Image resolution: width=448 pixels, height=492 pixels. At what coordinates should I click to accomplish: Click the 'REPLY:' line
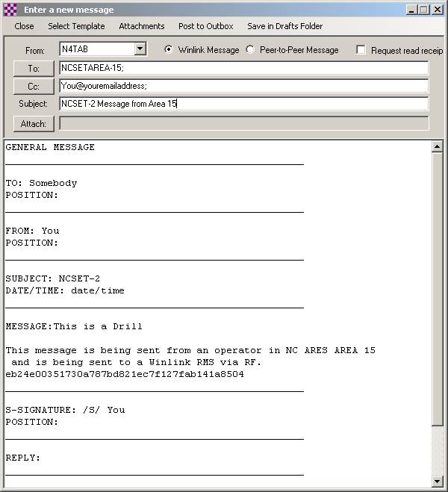coord(23,458)
